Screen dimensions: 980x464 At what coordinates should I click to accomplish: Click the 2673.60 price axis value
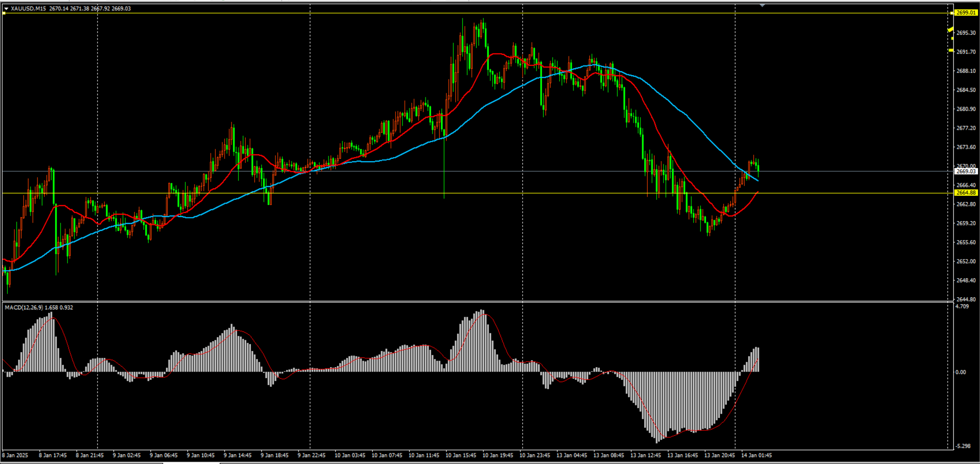(966, 147)
